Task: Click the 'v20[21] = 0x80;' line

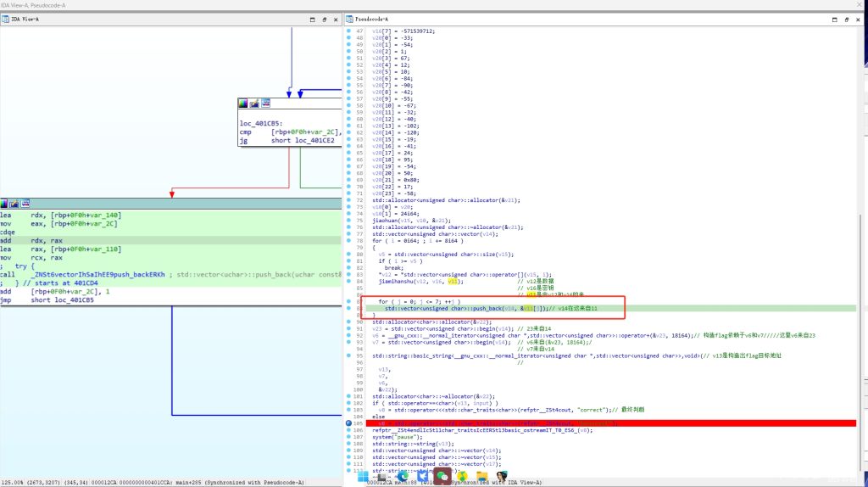Action: click(x=395, y=180)
